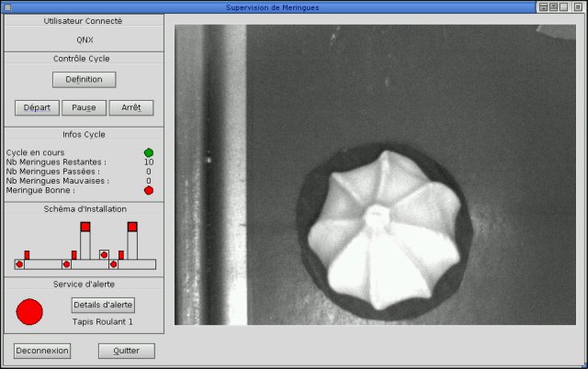Image resolution: width=588 pixels, height=369 pixels.
Task: Start the cycle with Départ
Action: (37, 108)
